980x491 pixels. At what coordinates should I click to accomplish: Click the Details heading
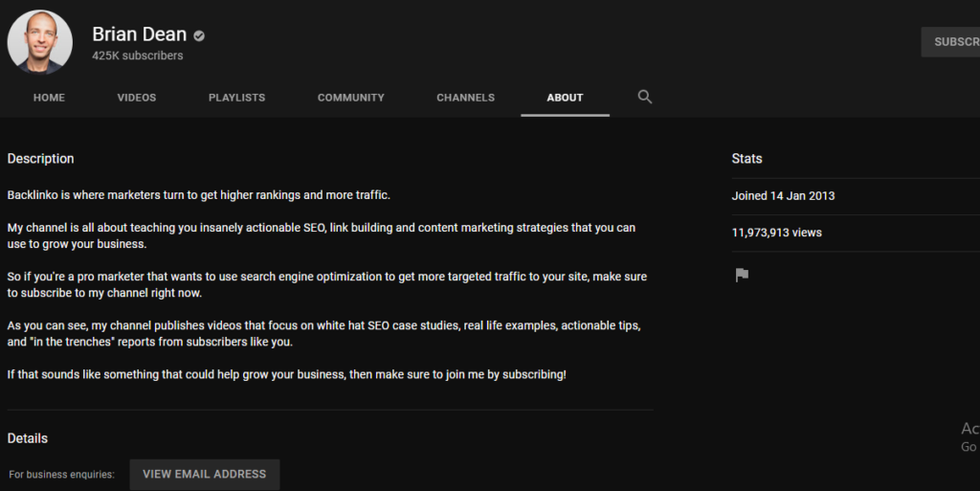click(28, 438)
